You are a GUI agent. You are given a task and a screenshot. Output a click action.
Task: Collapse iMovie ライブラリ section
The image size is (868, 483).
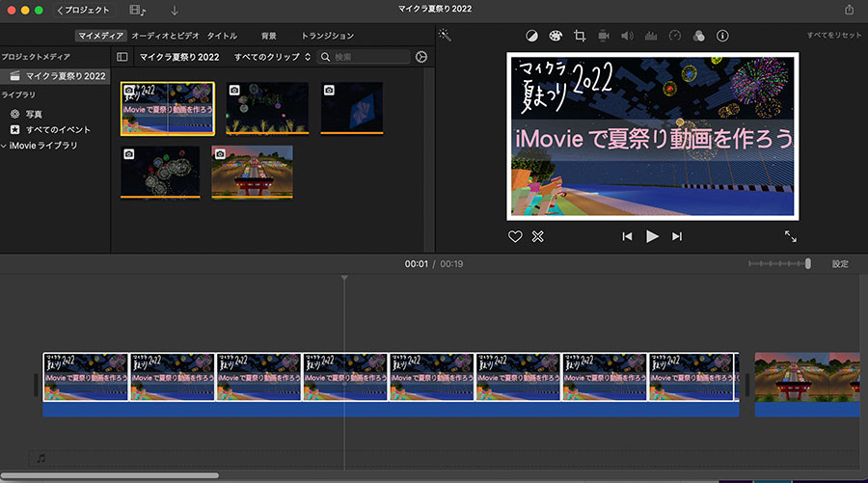coord(4,146)
